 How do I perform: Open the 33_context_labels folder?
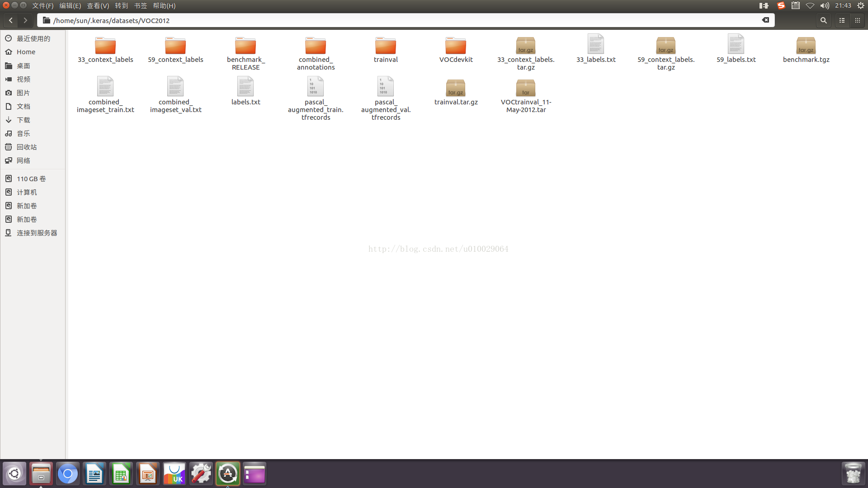click(105, 50)
